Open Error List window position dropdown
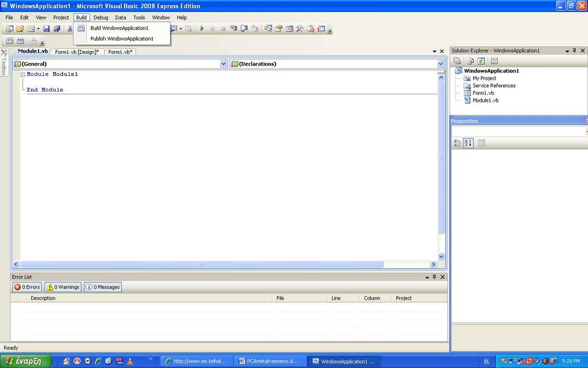The image size is (588, 368). coord(427,277)
